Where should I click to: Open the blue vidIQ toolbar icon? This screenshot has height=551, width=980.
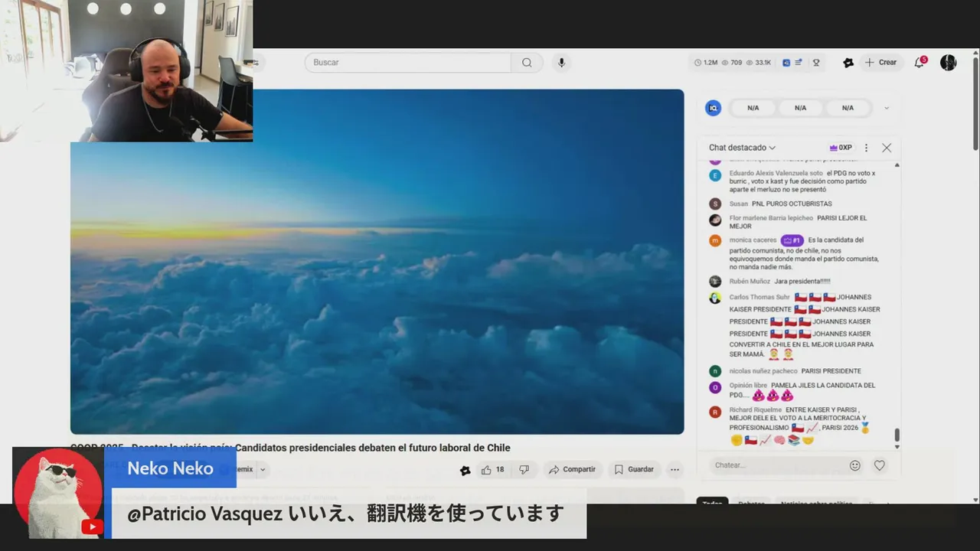pos(786,63)
